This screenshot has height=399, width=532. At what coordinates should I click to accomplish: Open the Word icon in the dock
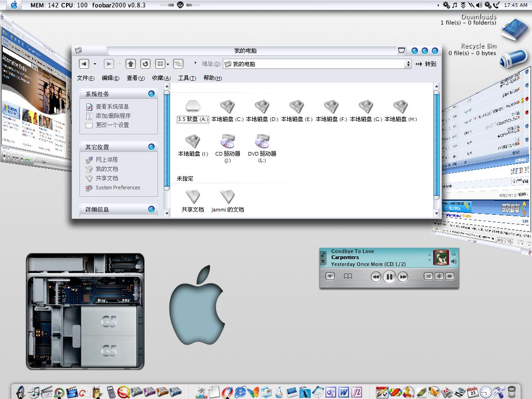tap(344, 392)
